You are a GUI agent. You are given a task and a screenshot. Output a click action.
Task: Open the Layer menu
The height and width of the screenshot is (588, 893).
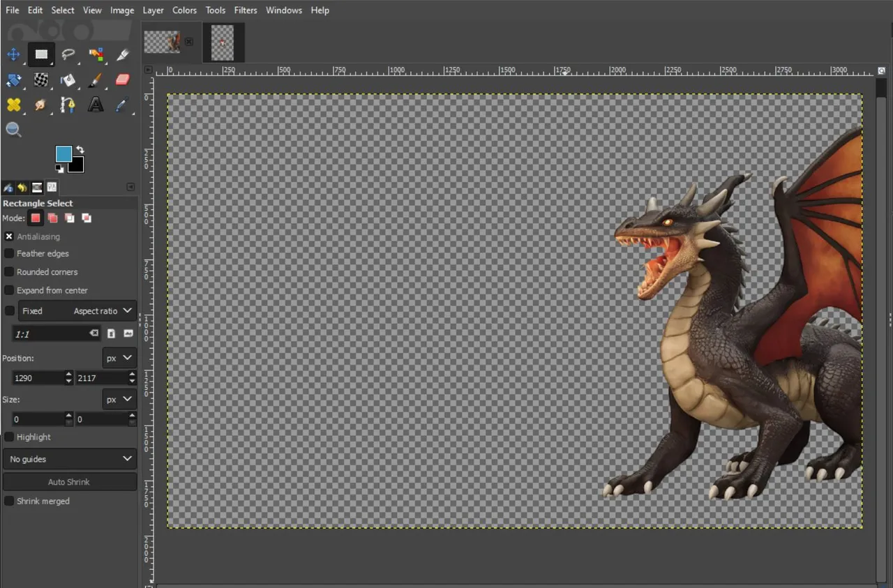153,10
